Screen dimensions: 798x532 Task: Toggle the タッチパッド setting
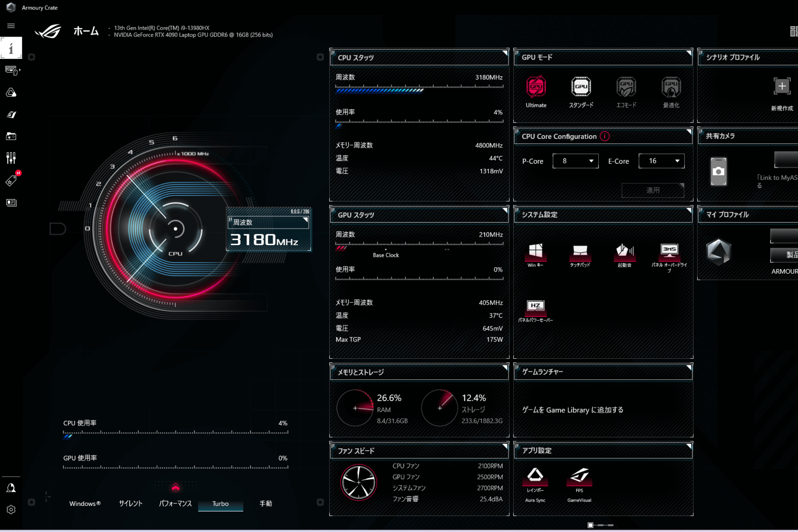click(x=580, y=255)
